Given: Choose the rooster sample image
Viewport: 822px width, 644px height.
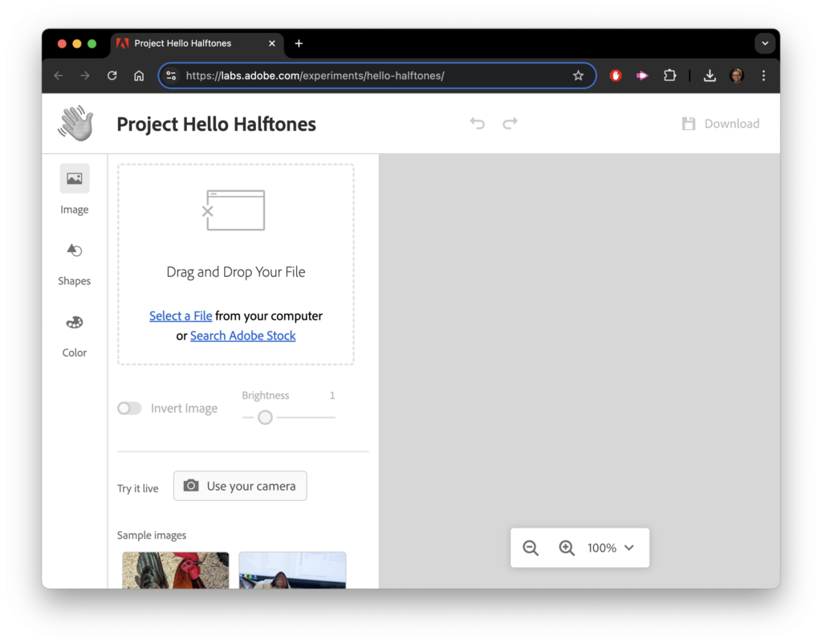Looking at the screenshot, I should tap(176, 570).
